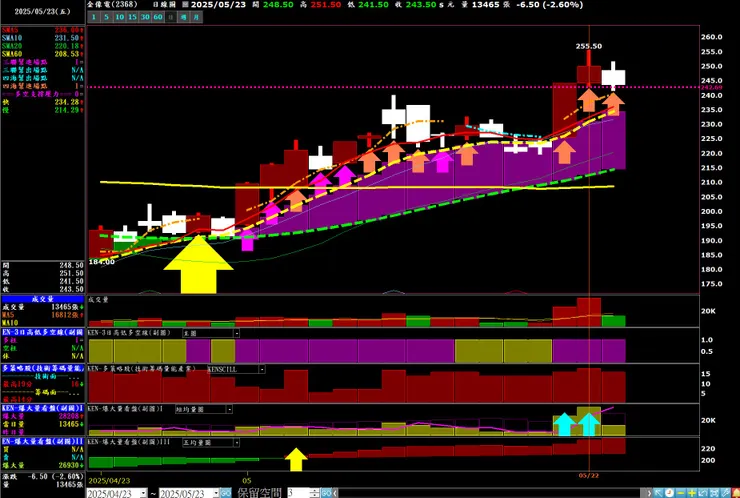
Task: Select the 1-minute timeframe button
Action: (x=93, y=17)
